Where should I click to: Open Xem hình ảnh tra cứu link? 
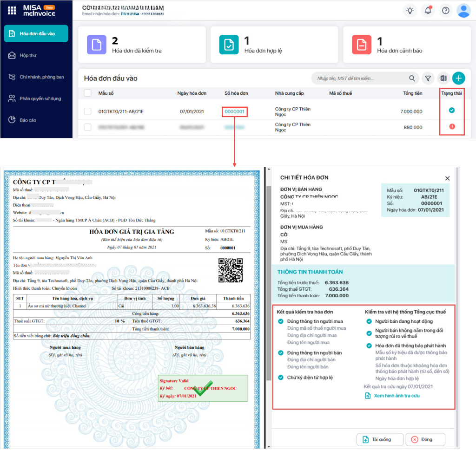click(392, 396)
